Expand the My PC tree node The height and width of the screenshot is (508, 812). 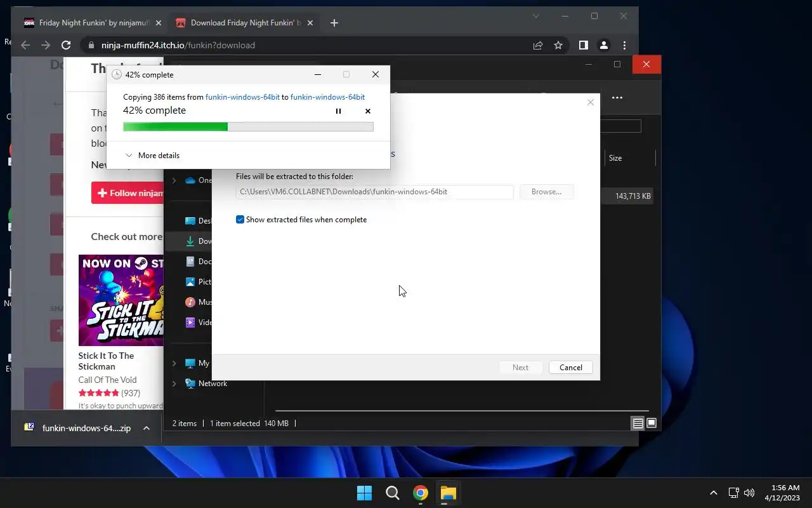coord(174,363)
